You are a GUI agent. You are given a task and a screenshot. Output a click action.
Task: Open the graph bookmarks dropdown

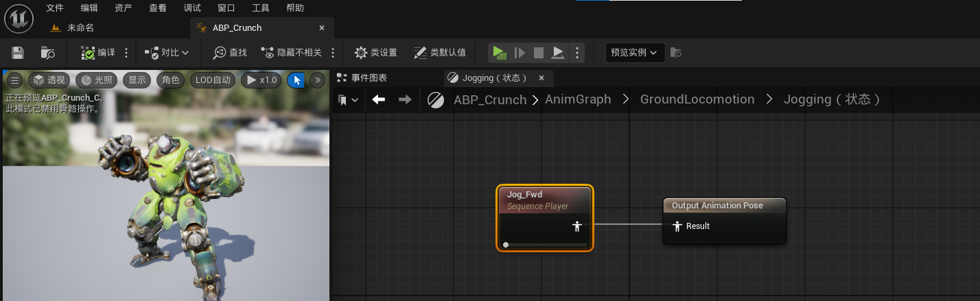coord(349,100)
